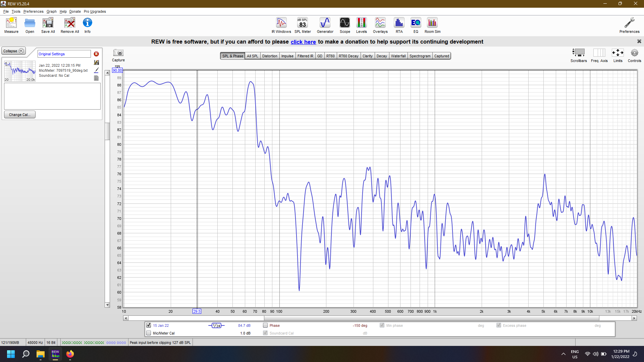Open the 1/24 smoothing selector

(216, 325)
